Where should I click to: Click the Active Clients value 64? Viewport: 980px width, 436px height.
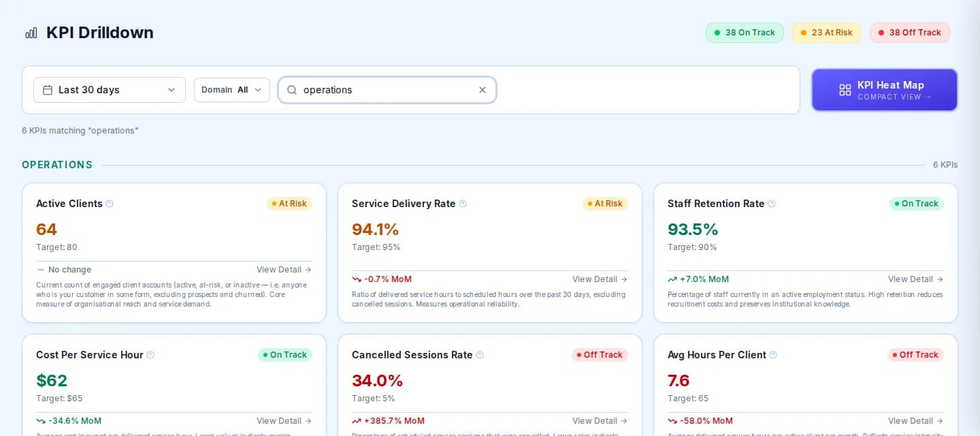click(x=46, y=230)
